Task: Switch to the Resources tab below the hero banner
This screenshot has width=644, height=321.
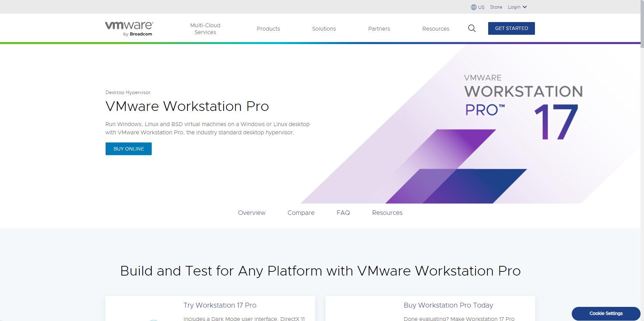Action: [x=387, y=213]
